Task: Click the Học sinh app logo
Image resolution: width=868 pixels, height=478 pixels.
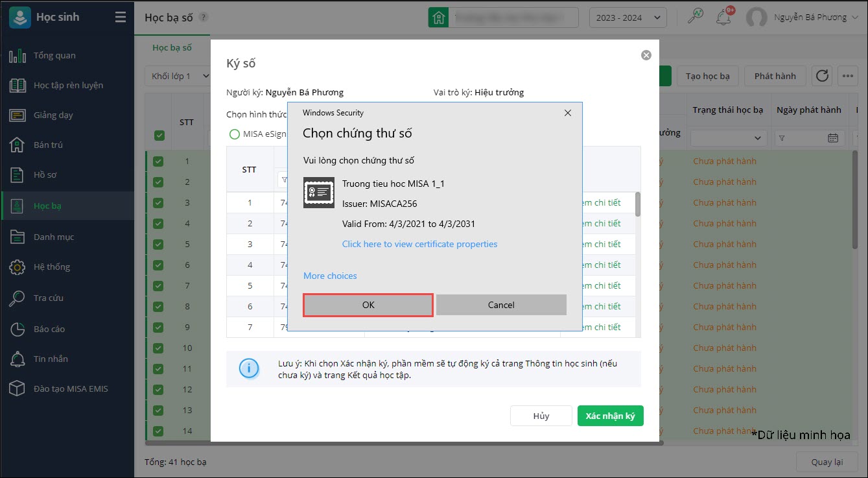Action: pyautogui.click(x=19, y=18)
